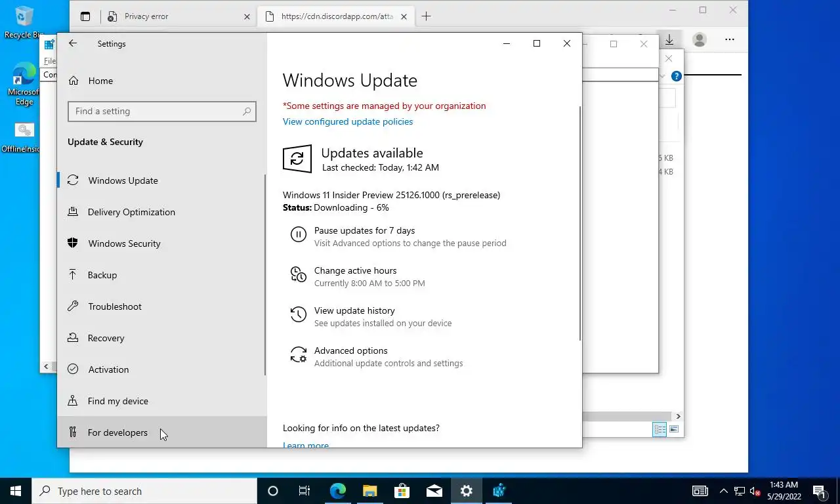Open For developers settings

[161, 432]
